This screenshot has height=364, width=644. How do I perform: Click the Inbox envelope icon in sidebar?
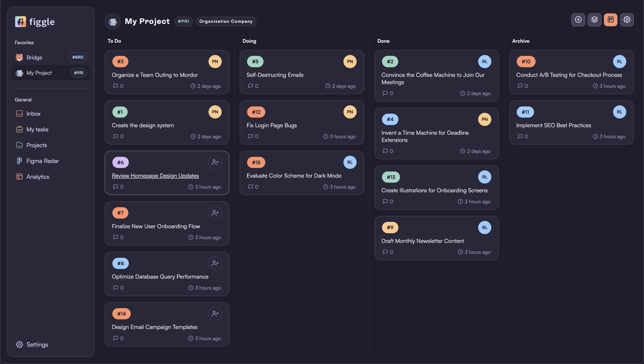click(19, 113)
